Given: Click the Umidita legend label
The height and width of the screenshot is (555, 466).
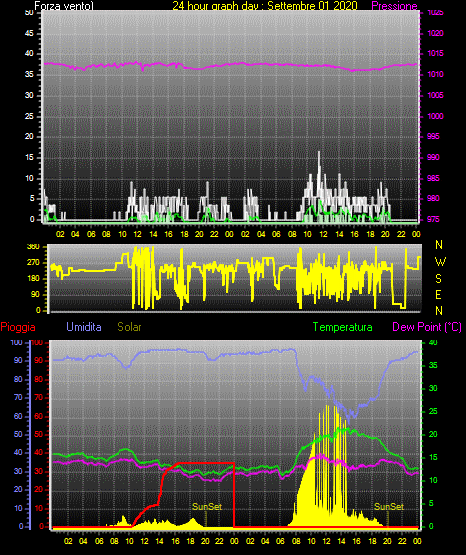Looking at the screenshot, I should (x=84, y=327).
